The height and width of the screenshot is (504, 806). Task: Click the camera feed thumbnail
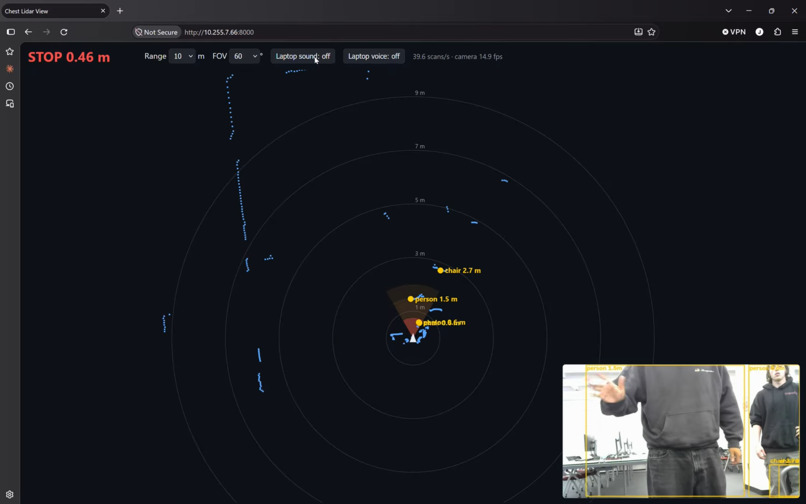point(681,431)
